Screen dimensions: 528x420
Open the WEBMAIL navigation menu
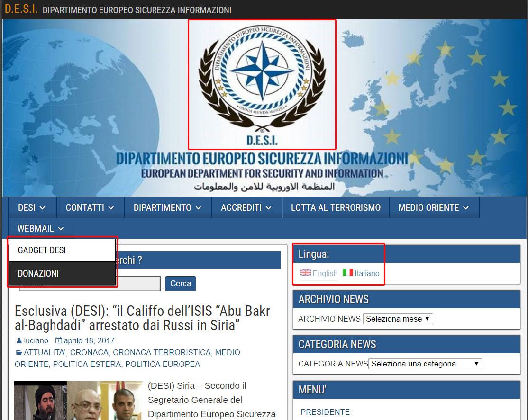pos(41,229)
